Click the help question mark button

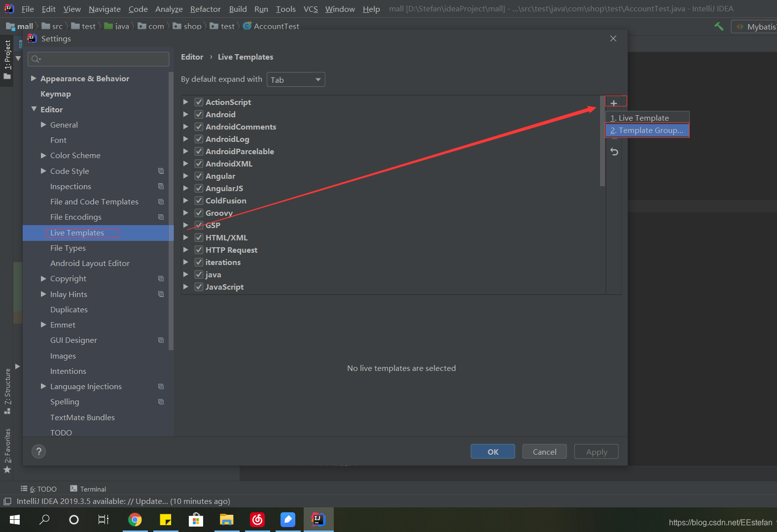click(38, 452)
